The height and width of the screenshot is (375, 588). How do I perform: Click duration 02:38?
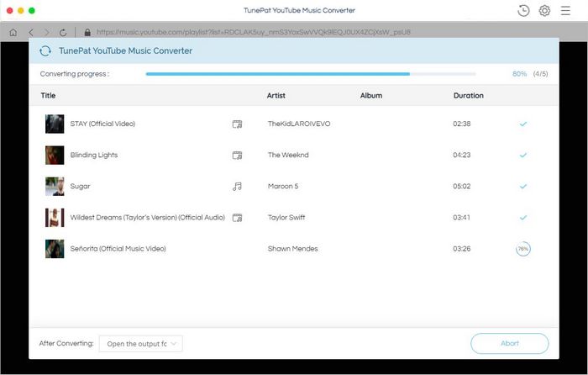pos(462,124)
